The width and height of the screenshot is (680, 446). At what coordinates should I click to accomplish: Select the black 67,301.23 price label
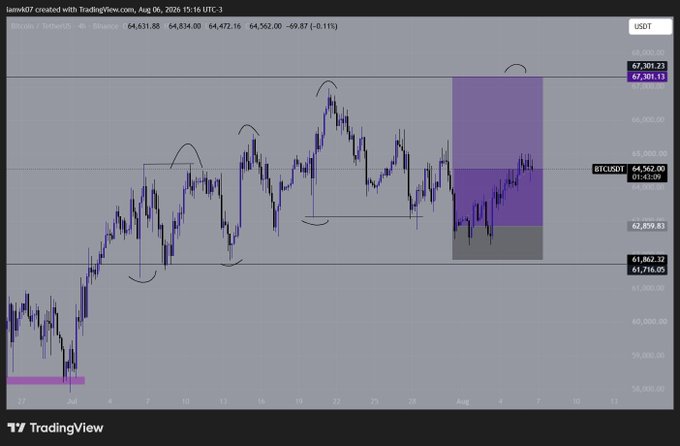pyautogui.click(x=648, y=66)
